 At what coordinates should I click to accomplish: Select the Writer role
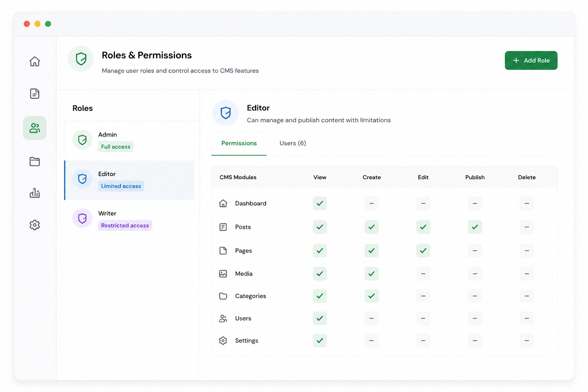tap(130, 219)
